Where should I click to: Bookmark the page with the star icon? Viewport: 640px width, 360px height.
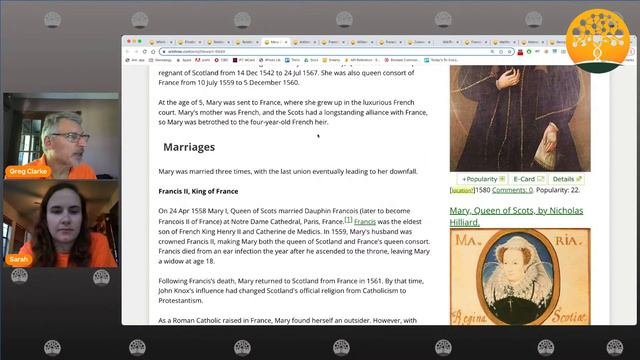509,52
